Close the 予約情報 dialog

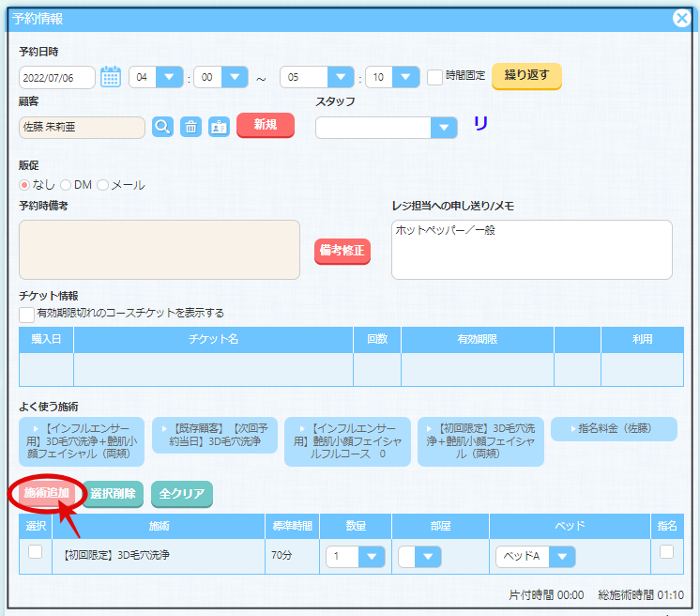[x=682, y=17]
